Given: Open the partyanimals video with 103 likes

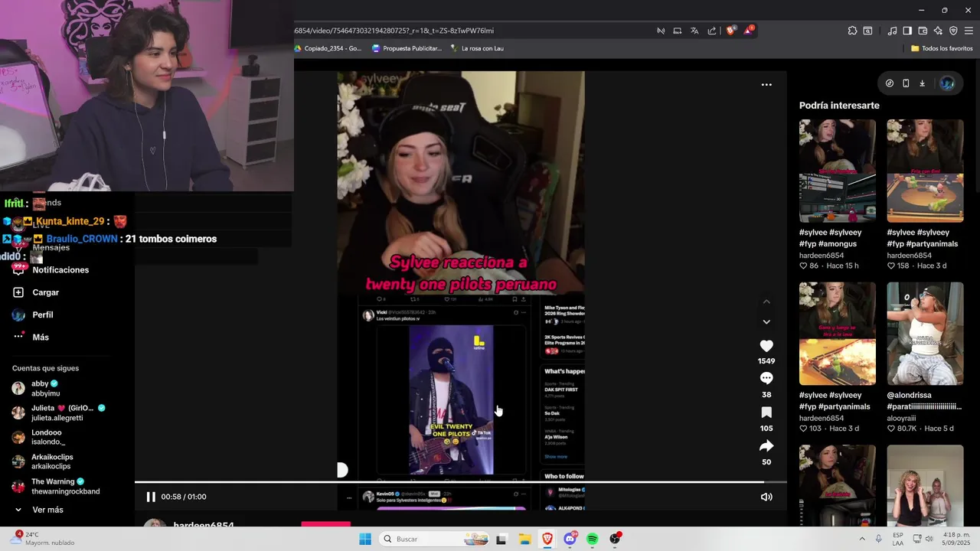Looking at the screenshot, I should click(x=838, y=334).
